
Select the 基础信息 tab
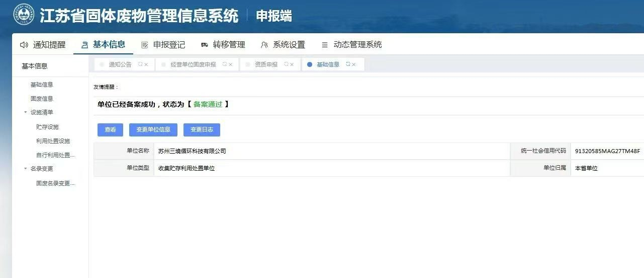coord(328,64)
